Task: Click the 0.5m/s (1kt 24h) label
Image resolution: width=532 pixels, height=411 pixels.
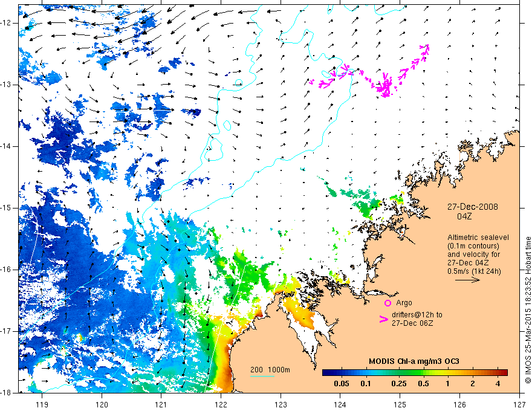Action: (x=475, y=271)
